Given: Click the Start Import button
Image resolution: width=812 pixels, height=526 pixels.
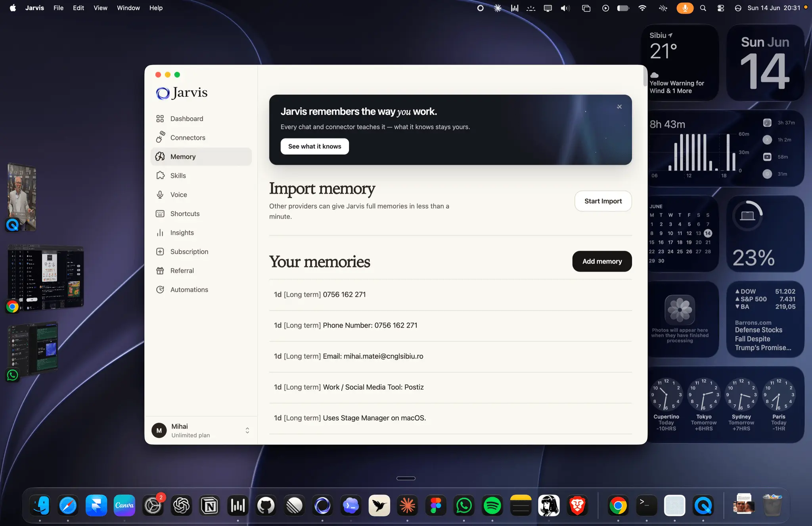Looking at the screenshot, I should (603, 201).
